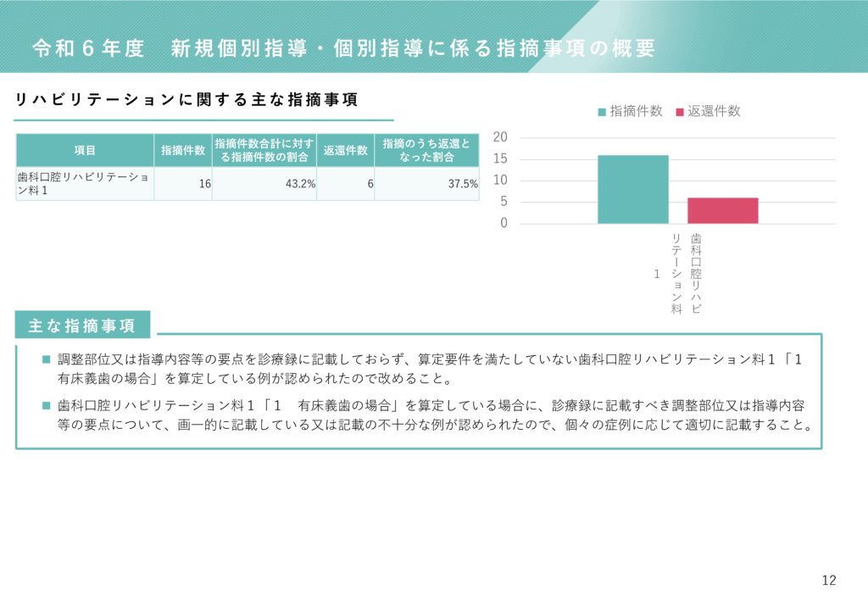Click the table cell value 43.2%
Screen dimensions: 868x601
tap(300, 184)
